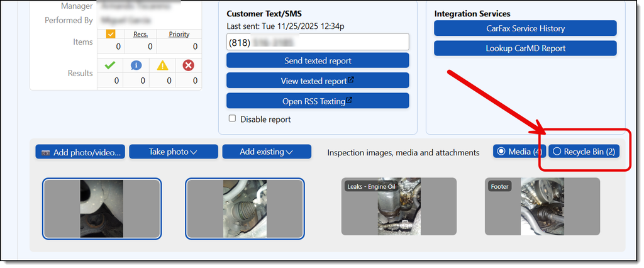Screen dimensions: 644x268
Task: Toggle the Disable report checkbox
Action: pos(233,118)
